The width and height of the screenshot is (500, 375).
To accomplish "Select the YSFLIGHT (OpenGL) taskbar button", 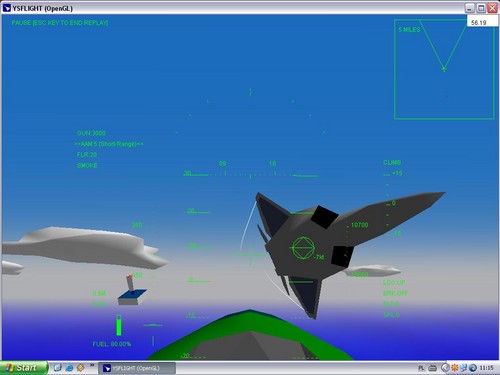I will (137, 368).
